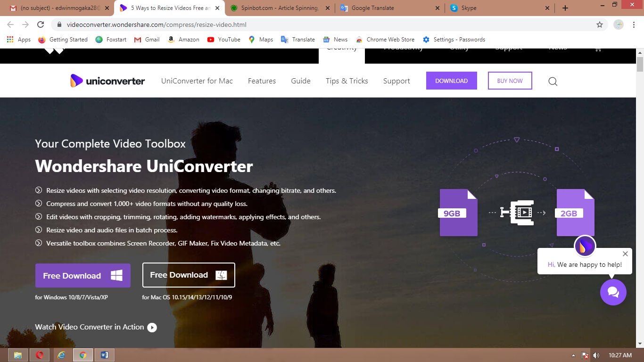Viewport: 644px width, 362px height.
Task: Switch to the Gmail (no subject) tab
Action: 60,8
